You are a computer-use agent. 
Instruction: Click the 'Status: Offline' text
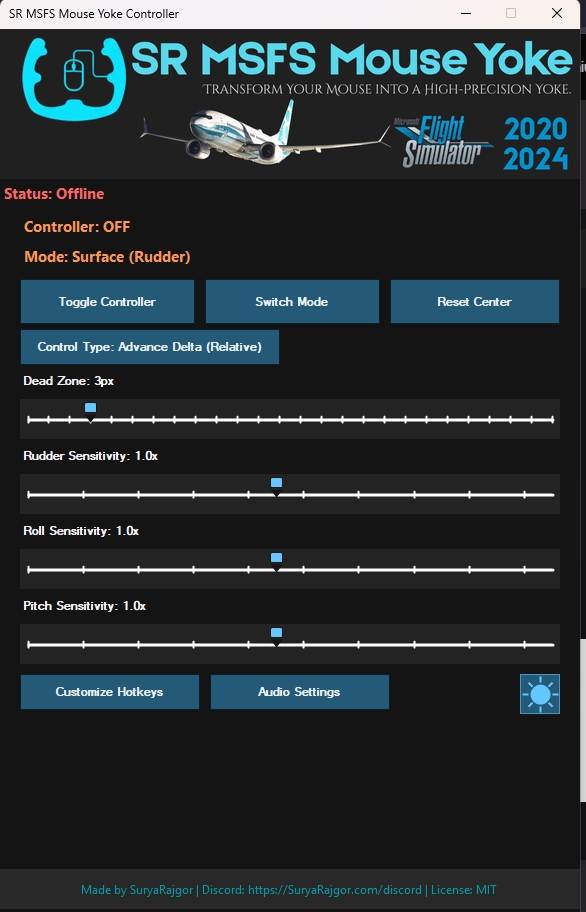(x=54, y=194)
